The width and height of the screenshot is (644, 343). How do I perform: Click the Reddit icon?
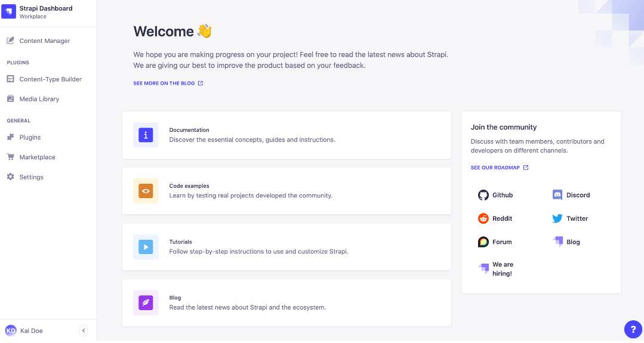coord(483,218)
